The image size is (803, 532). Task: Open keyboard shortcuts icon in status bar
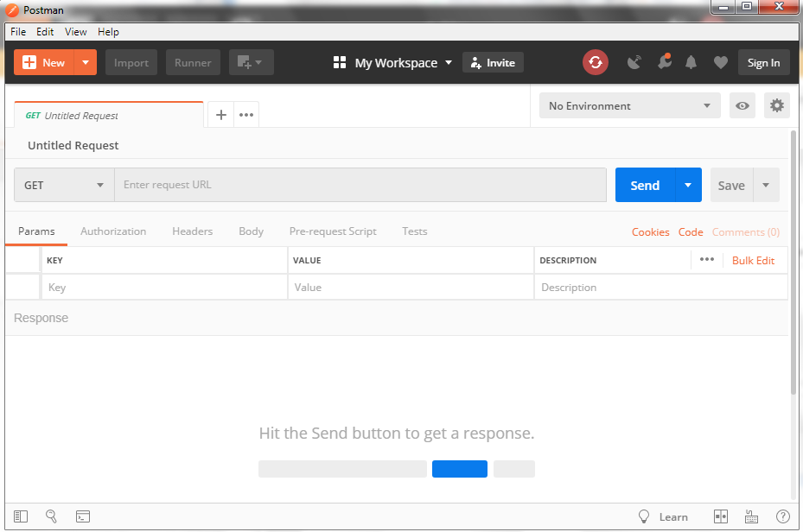[751, 516]
